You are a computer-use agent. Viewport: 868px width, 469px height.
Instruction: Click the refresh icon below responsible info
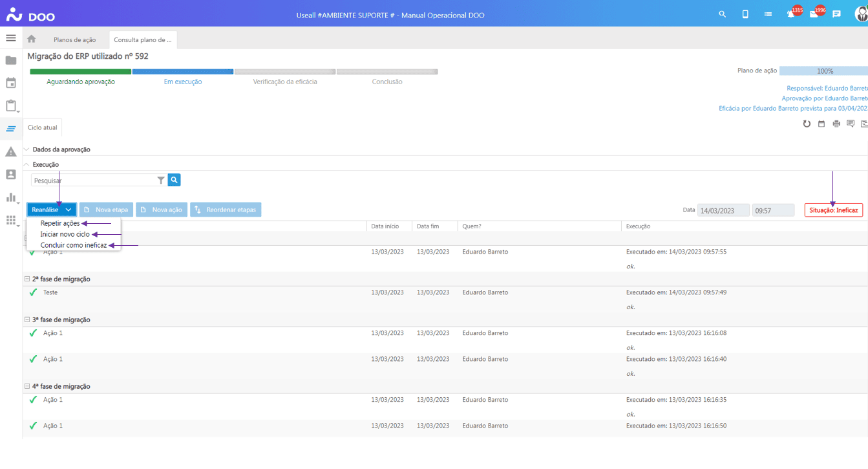(x=807, y=124)
